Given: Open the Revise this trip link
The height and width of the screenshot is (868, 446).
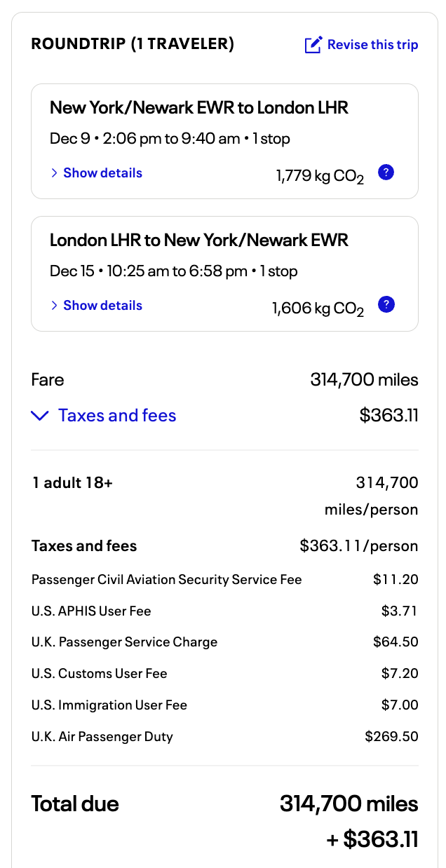Looking at the screenshot, I should point(372,45).
